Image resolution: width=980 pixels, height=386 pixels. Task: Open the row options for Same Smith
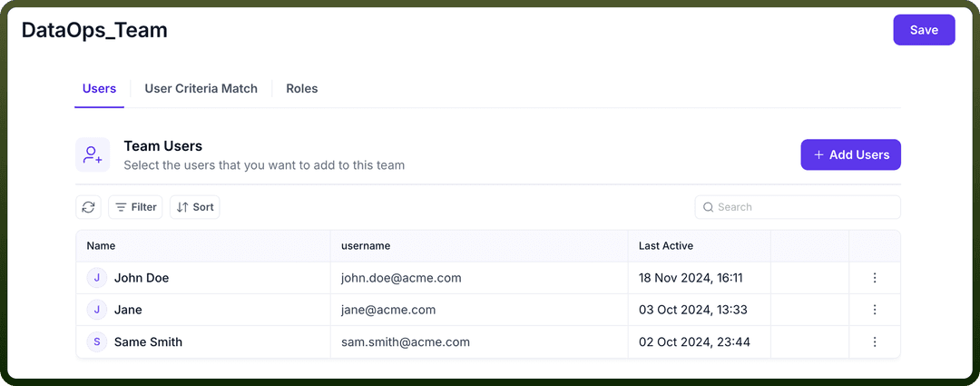(x=875, y=341)
